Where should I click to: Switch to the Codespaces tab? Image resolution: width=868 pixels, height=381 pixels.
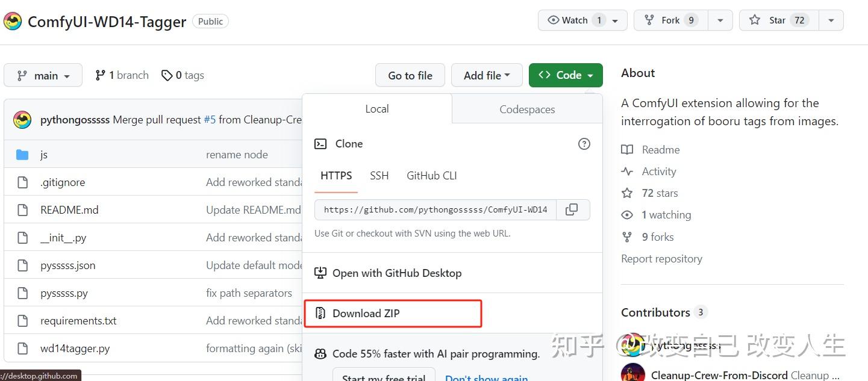[x=527, y=109]
